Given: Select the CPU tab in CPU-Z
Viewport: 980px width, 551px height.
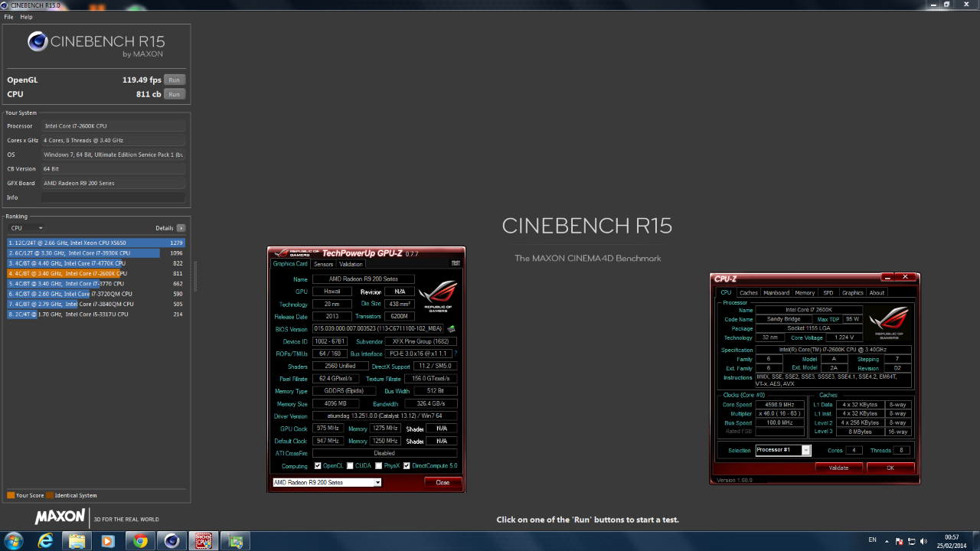Looking at the screenshot, I should tap(726, 292).
